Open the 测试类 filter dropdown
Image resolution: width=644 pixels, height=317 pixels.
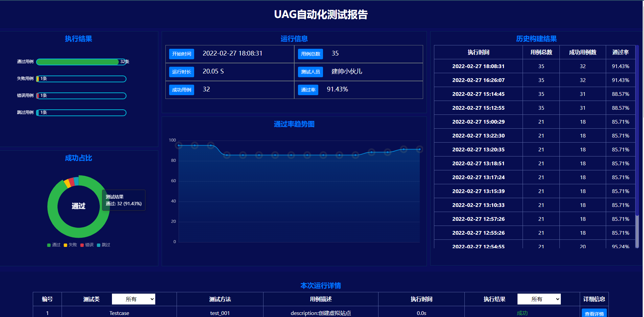tap(133, 299)
